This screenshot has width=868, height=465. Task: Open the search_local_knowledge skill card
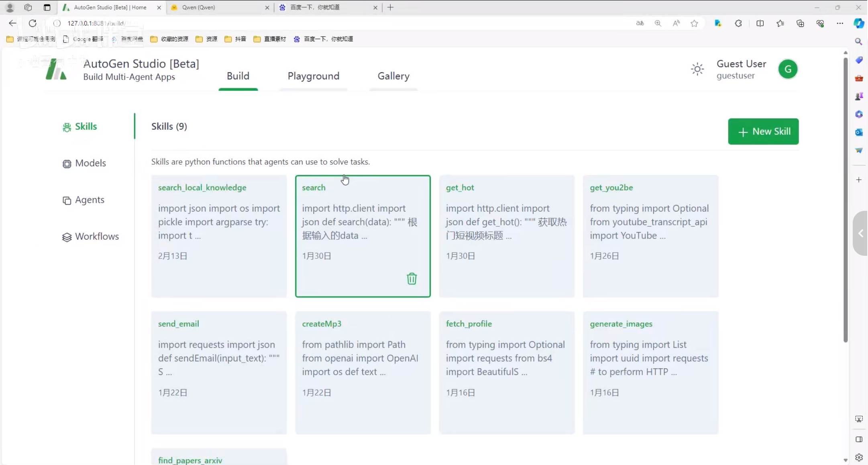(x=219, y=236)
